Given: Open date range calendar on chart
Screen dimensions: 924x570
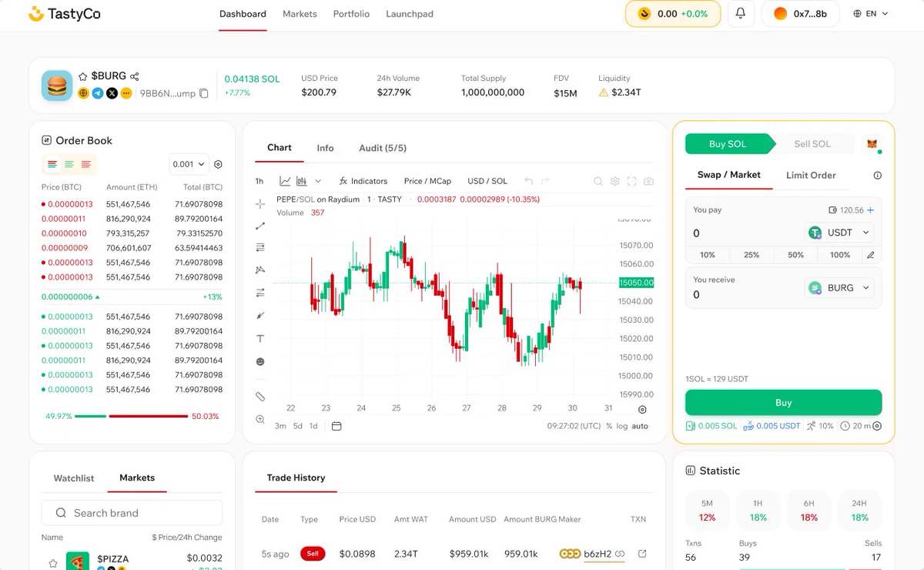Looking at the screenshot, I should tap(336, 426).
